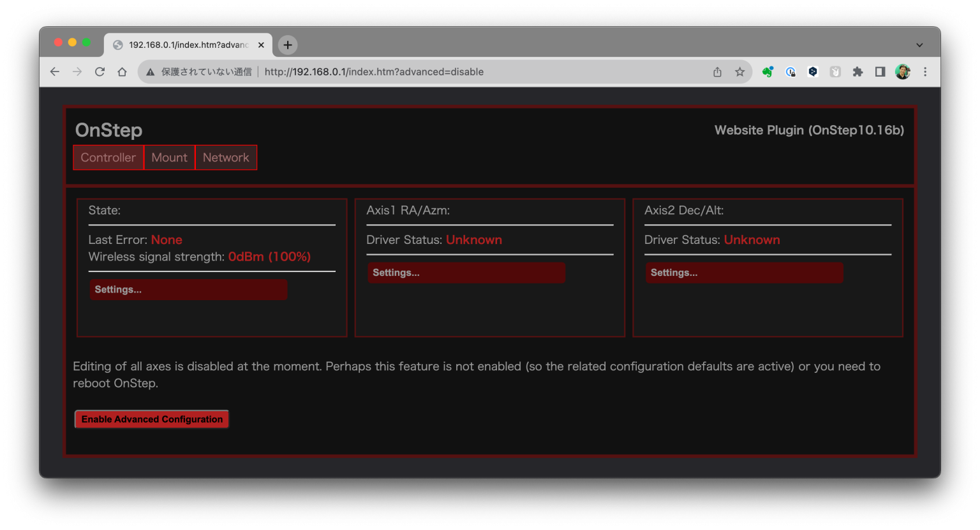Expand the tab search chevron
This screenshot has height=530, width=980.
919,45
